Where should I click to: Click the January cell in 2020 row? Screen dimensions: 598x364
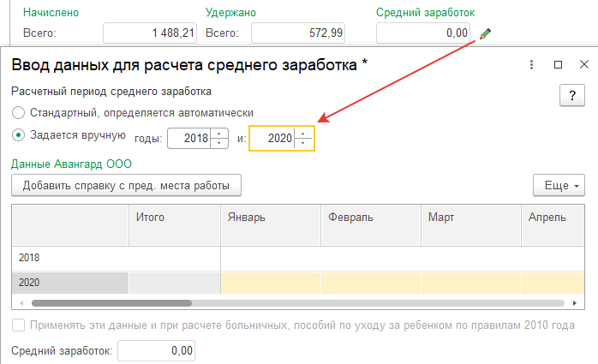[271, 283]
